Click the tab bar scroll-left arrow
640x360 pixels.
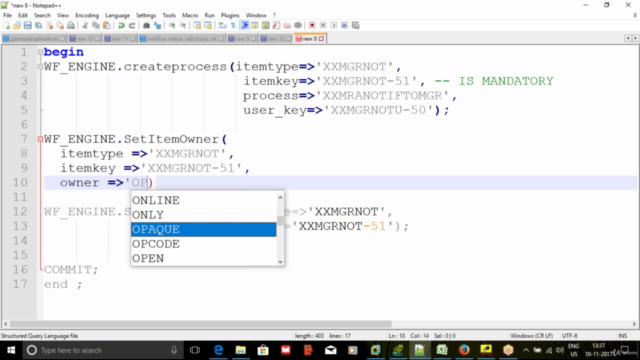coord(628,38)
